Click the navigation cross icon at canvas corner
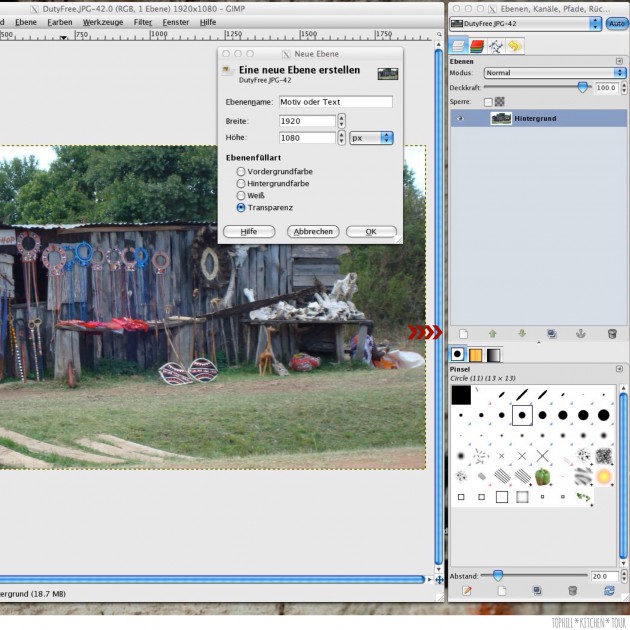Viewport: 630px width, 630px height. coord(439,579)
